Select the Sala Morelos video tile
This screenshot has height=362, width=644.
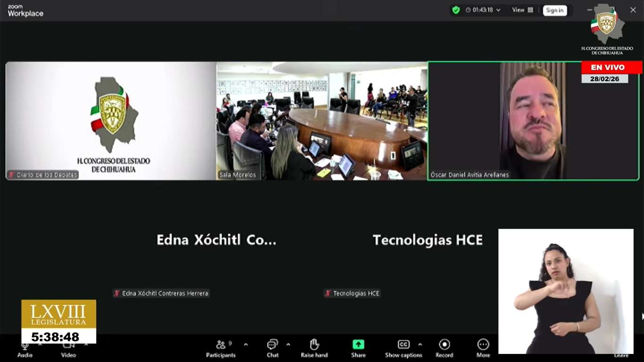322,121
